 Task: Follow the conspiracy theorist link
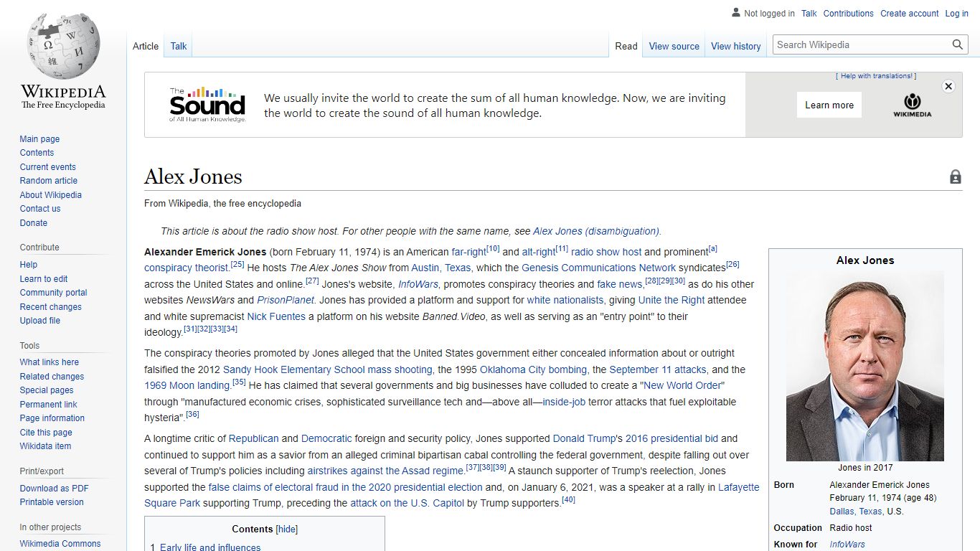coord(187,268)
